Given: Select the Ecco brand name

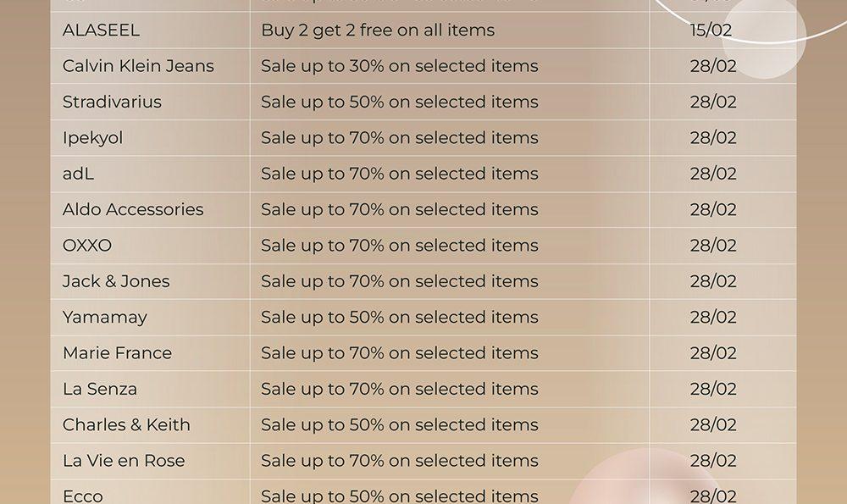Looking at the screenshot, I should [x=83, y=496].
